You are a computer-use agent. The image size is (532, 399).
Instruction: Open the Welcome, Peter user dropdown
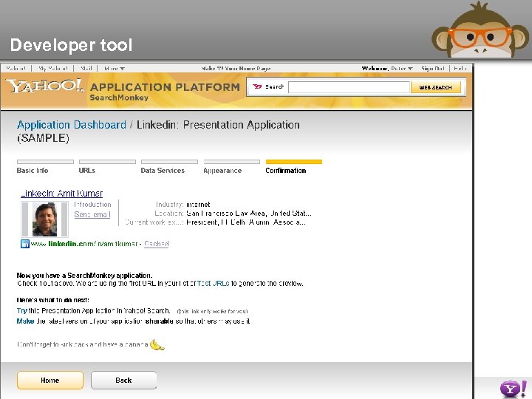tap(387, 69)
